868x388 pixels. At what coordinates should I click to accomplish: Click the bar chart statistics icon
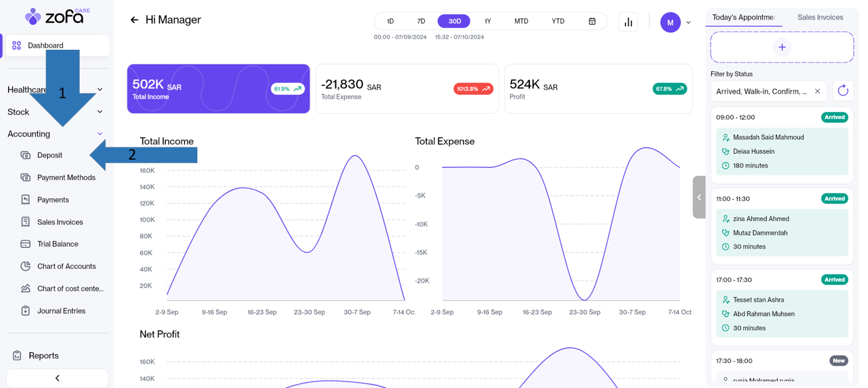tap(628, 22)
